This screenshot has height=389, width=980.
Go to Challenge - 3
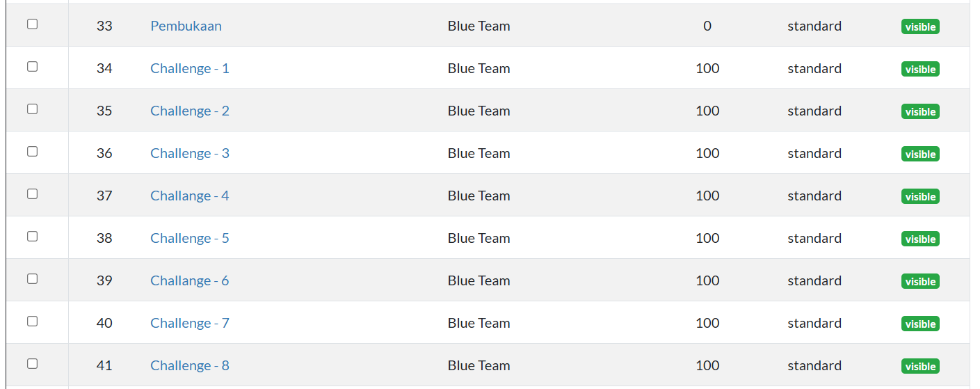189,154
